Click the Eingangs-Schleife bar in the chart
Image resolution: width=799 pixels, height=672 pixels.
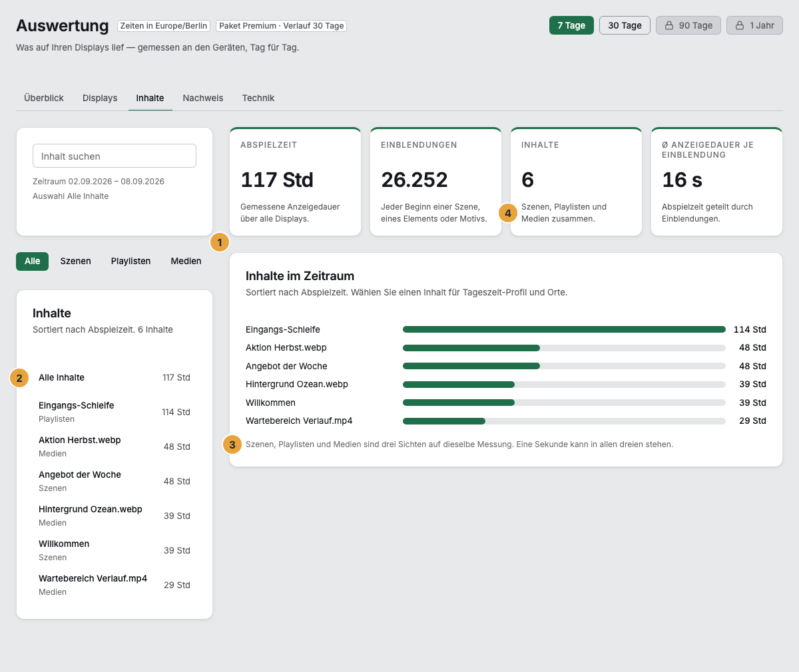pyautogui.click(x=564, y=329)
